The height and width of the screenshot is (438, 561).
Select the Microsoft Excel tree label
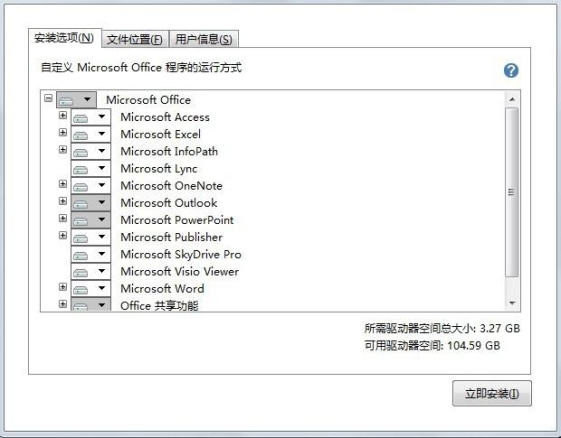coord(161,134)
